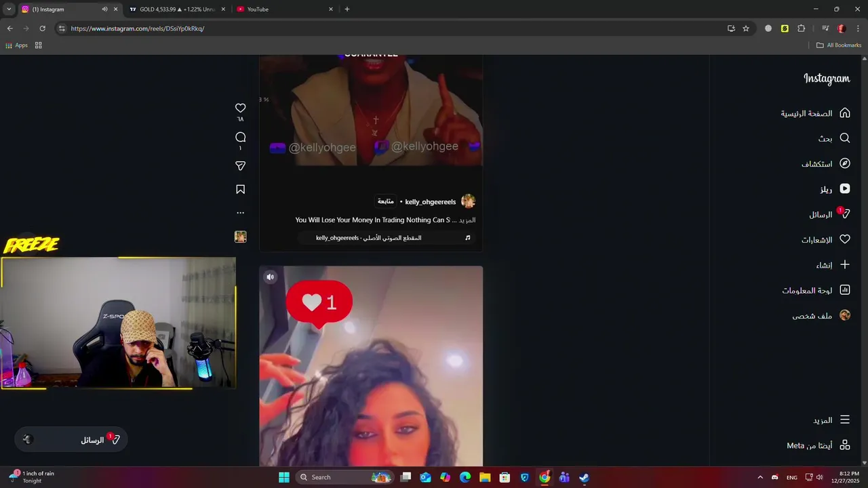Open the yellow S extension icon
868x488 pixels.
click(x=785, y=28)
